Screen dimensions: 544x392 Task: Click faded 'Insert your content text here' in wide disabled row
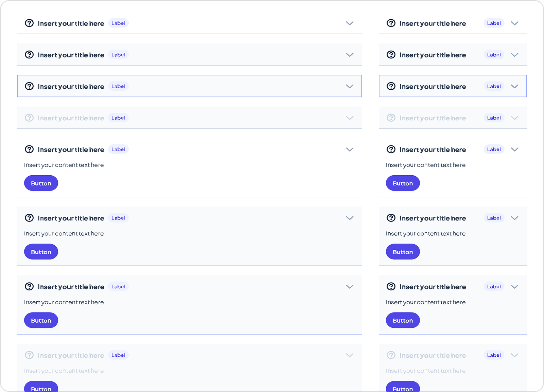(64, 371)
